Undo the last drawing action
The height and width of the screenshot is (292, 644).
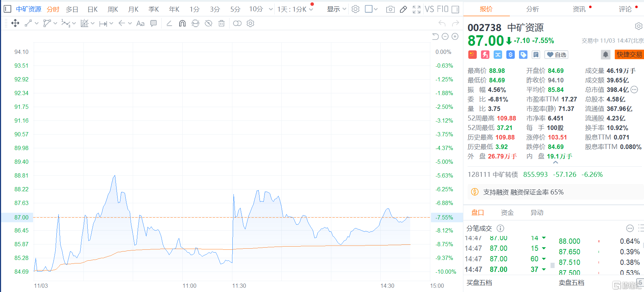(x=442, y=24)
